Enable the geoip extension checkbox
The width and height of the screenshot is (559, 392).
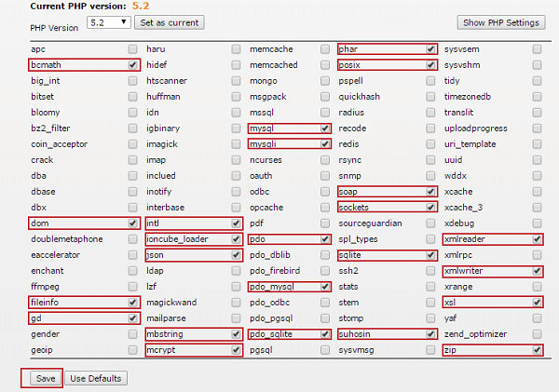(x=132, y=350)
